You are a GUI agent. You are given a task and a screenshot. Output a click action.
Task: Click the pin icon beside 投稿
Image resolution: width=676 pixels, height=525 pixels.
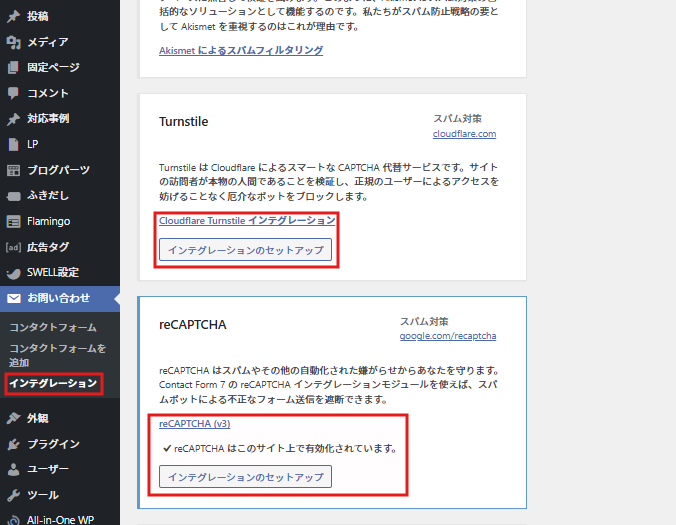[13, 16]
